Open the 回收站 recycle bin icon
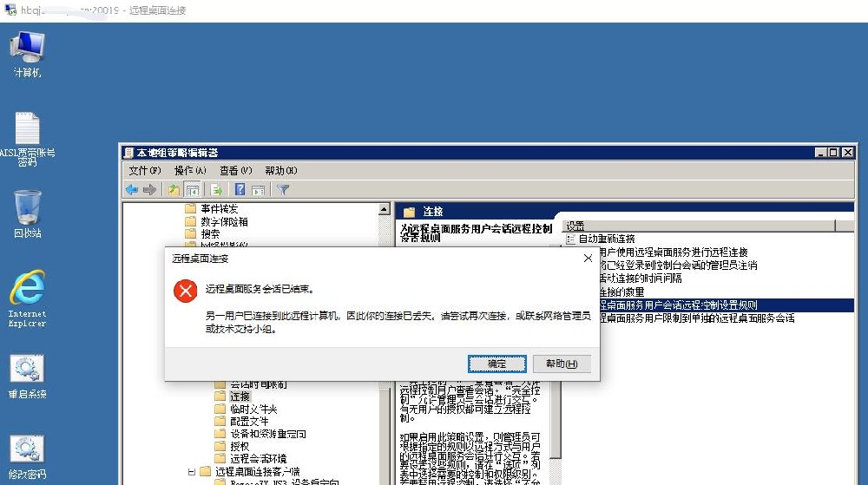 (x=27, y=214)
